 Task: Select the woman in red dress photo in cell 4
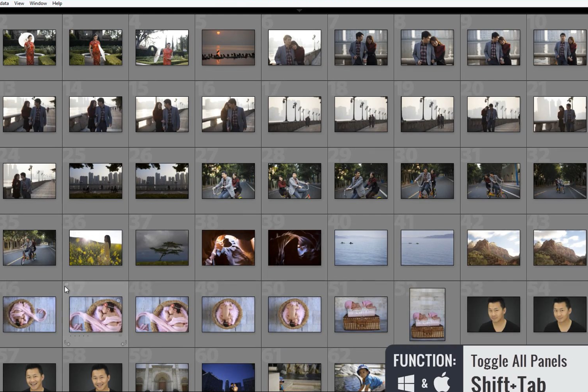coord(162,47)
